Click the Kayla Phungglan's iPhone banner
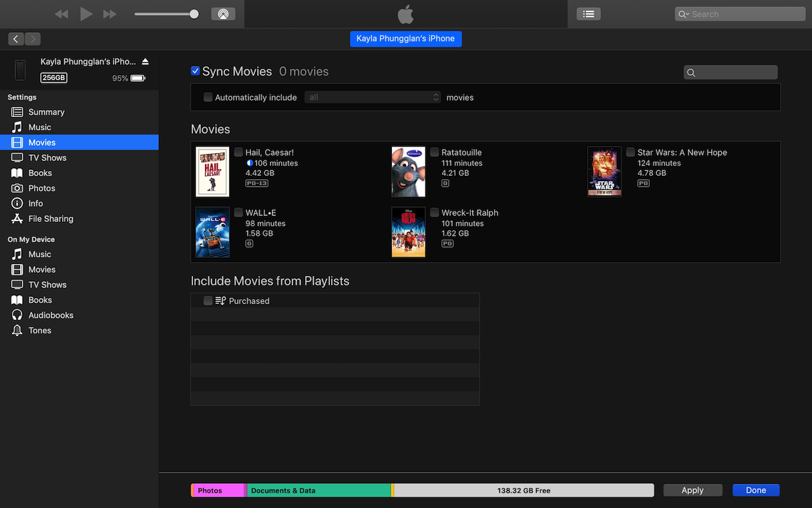 405,39
